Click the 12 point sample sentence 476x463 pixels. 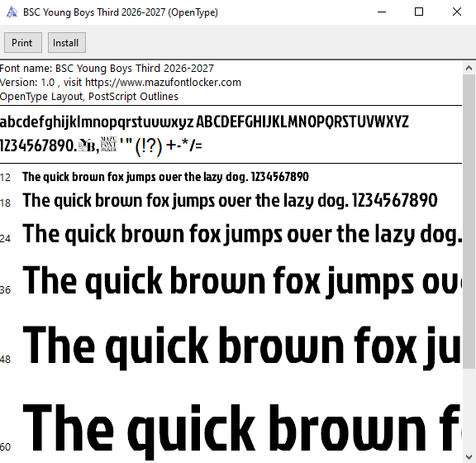pyautogui.click(x=165, y=177)
